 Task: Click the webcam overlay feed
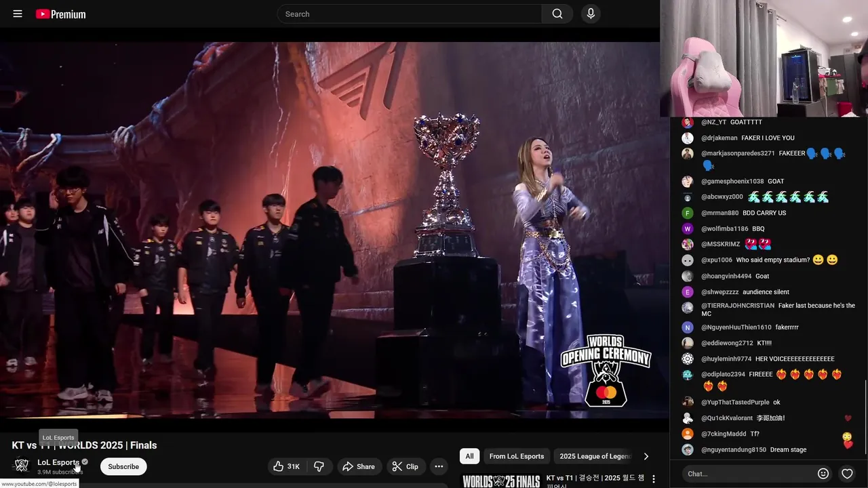click(x=764, y=58)
